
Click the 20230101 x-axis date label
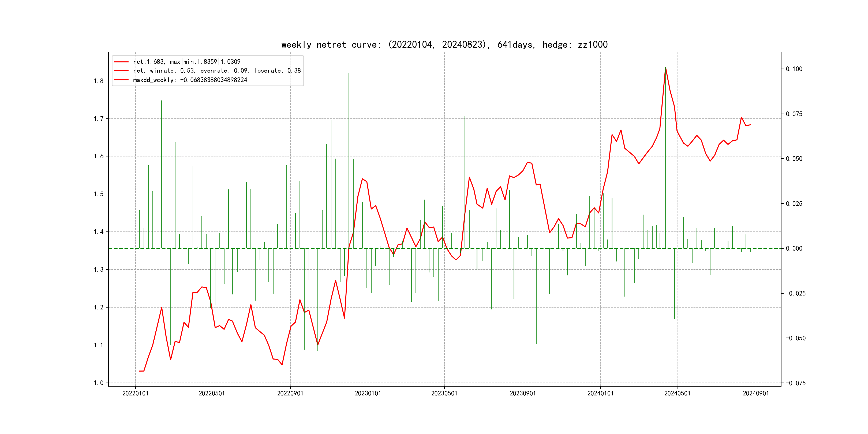click(x=368, y=393)
